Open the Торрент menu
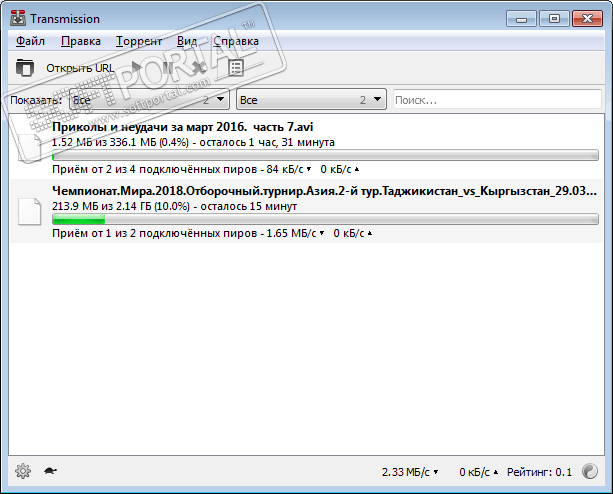 click(x=139, y=41)
